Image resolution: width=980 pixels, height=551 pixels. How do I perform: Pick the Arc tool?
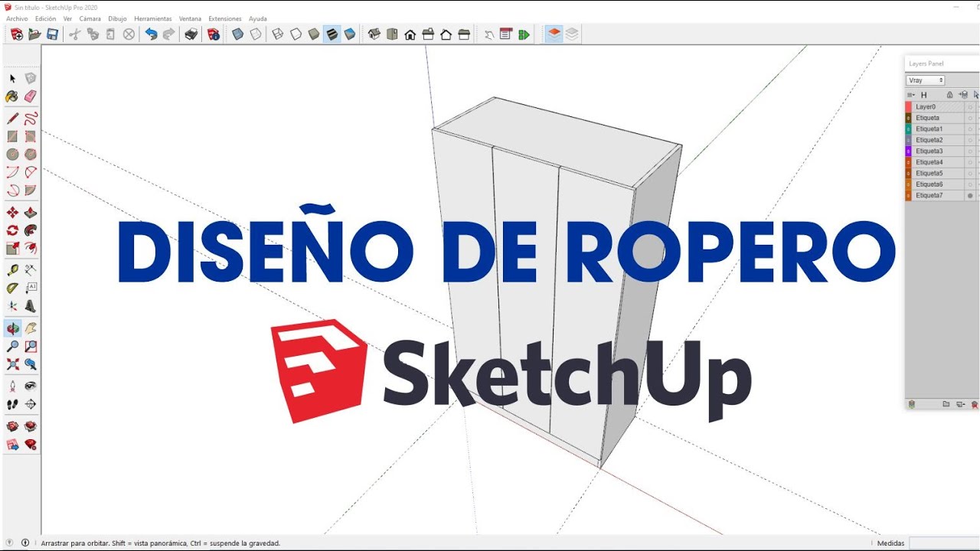pyautogui.click(x=12, y=172)
